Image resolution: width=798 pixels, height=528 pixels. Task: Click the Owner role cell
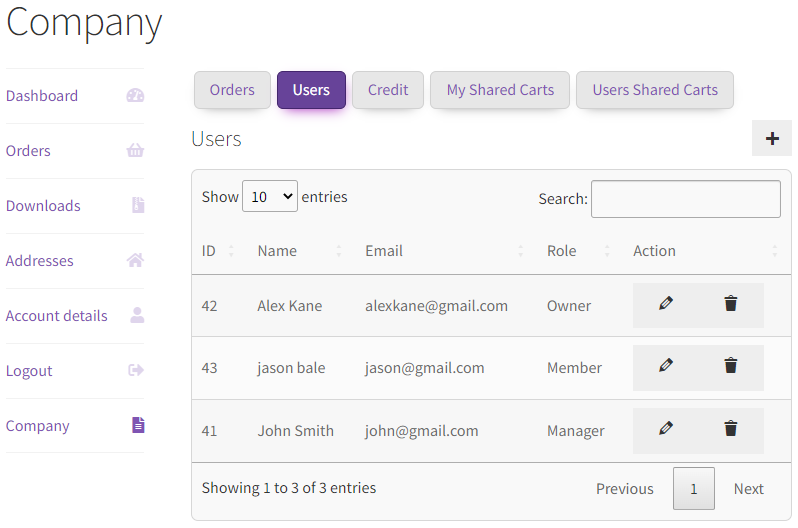tap(569, 305)
